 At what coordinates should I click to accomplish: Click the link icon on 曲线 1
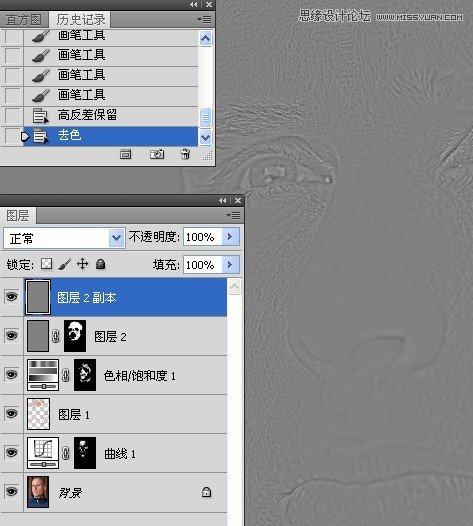coord(66,453)
